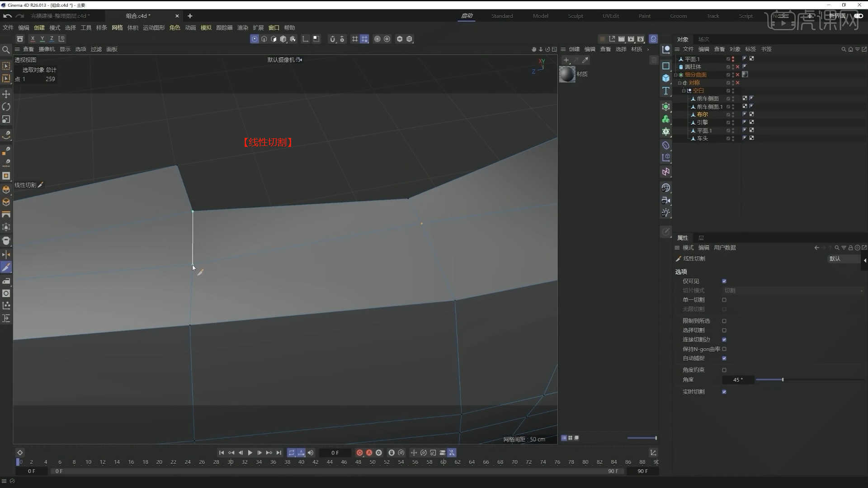Lock the Attributes panel
This screenshot has width=868, height=488.
click(x=850, y=248)
